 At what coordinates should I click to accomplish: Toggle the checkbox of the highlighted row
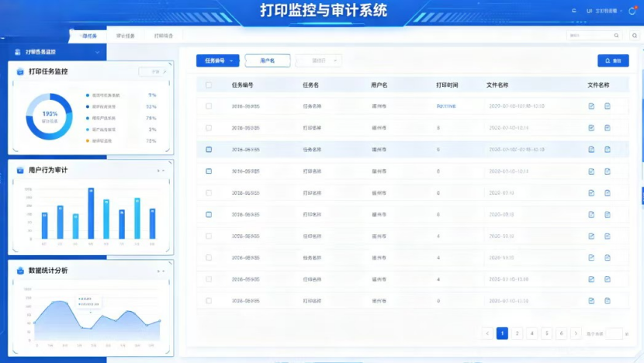pos(209,150)
